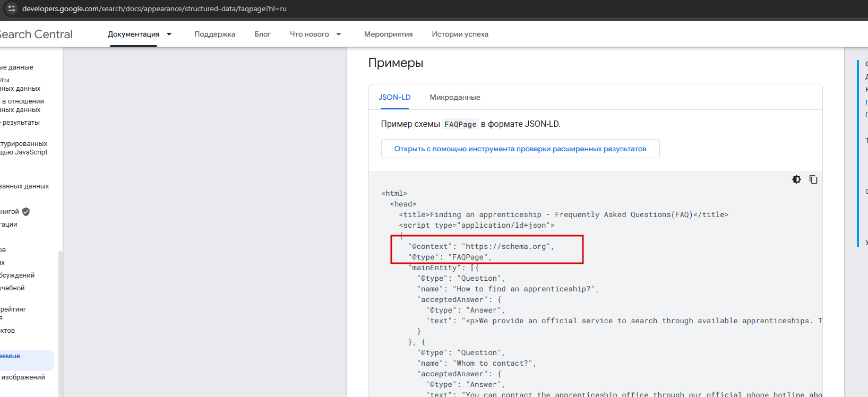Expand the Что нового dropdown arrow
The height and width of the screenshot is (397, 868).
tap(339, 34)
